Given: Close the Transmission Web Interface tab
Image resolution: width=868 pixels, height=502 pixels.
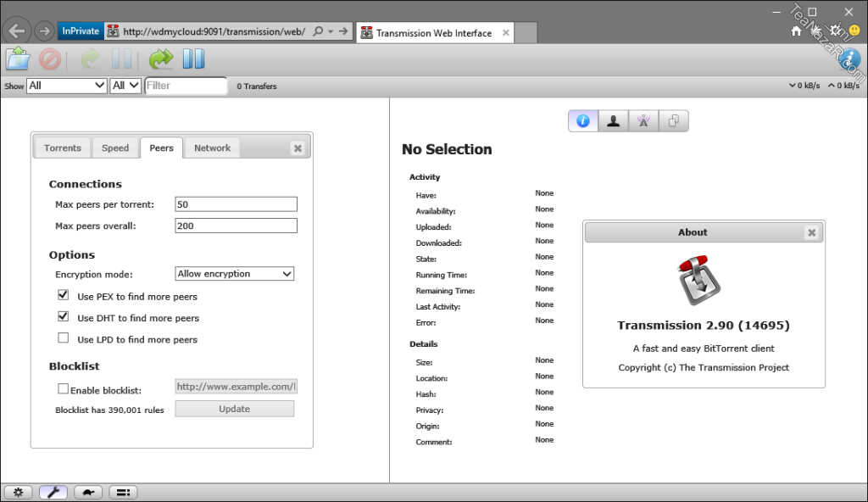Looking at the screenshot, I should point(506,33).
